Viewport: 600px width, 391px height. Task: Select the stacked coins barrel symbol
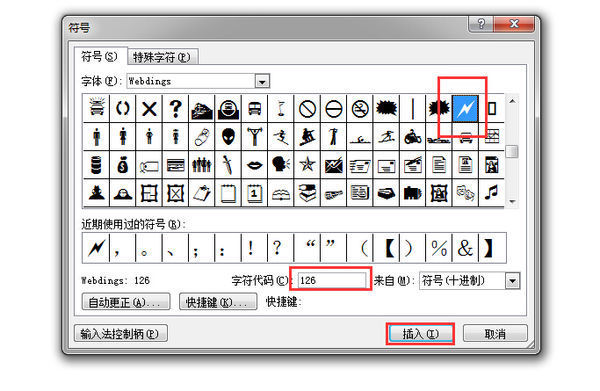(96, 165)
